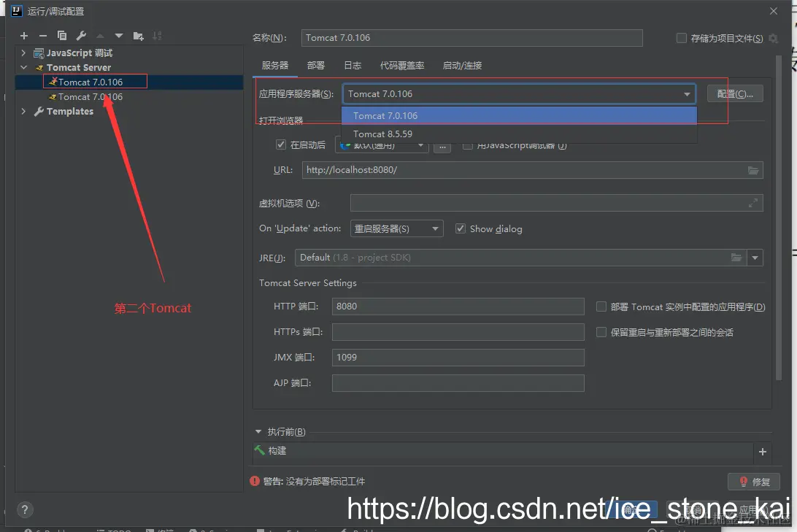Switch to the Server tab
The image size is (797, 532).
pyautogui.click(x=275, y=66)
